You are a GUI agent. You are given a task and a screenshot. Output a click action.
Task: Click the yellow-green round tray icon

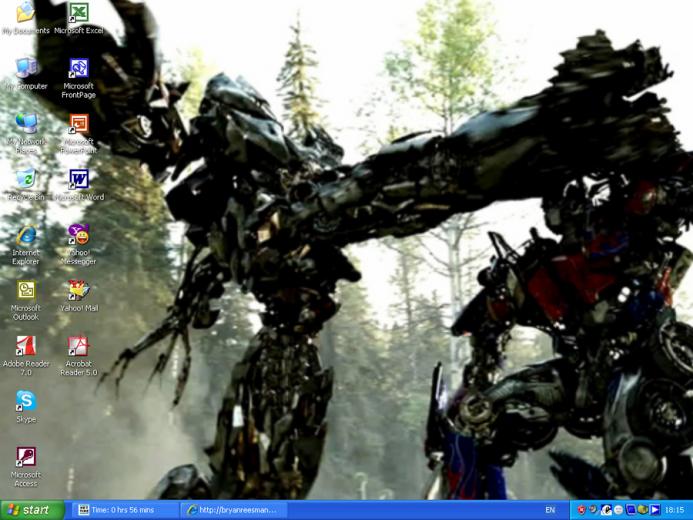(x=643, y=510)
